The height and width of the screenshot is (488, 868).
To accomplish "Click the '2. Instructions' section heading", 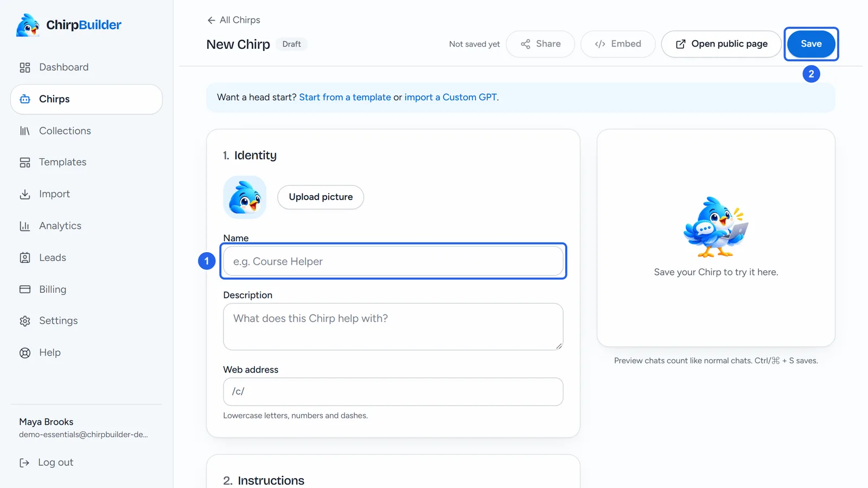I will click(264, 480).
